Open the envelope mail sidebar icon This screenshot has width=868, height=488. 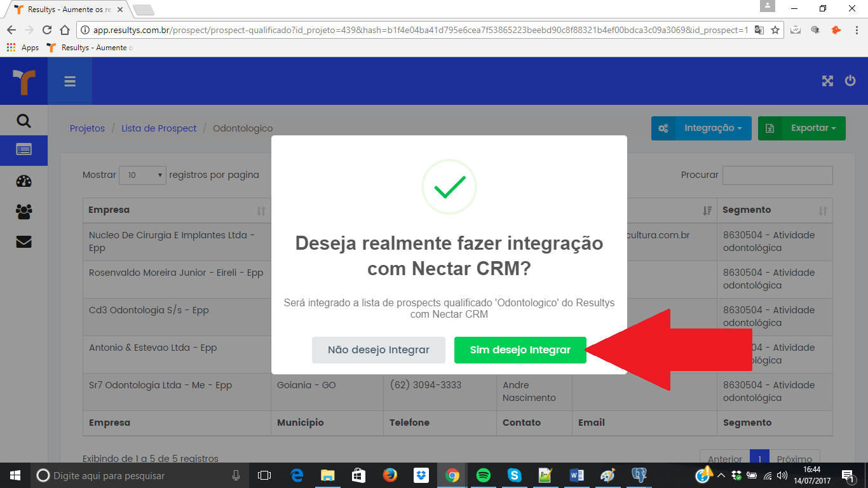[x=24, y=242]
